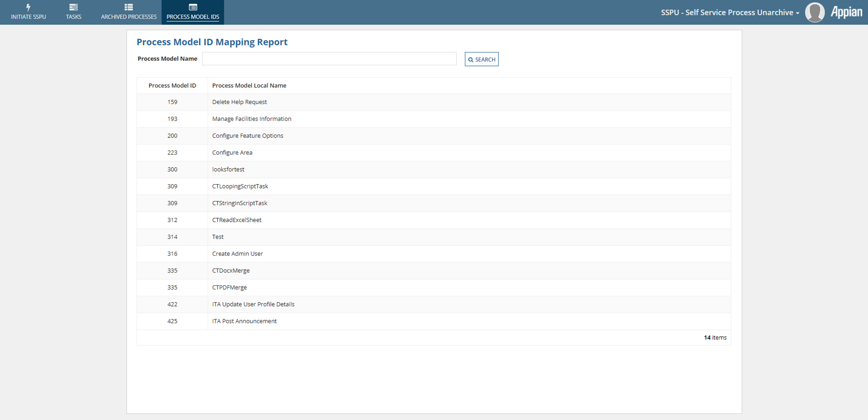
Task: Click the 14 items count label
Action: click(715, 337)
